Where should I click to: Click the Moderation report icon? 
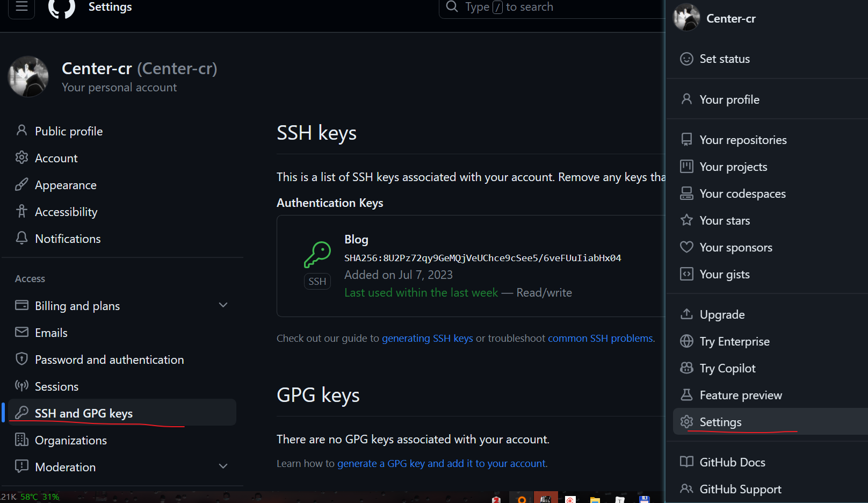(x=21, y=466)
